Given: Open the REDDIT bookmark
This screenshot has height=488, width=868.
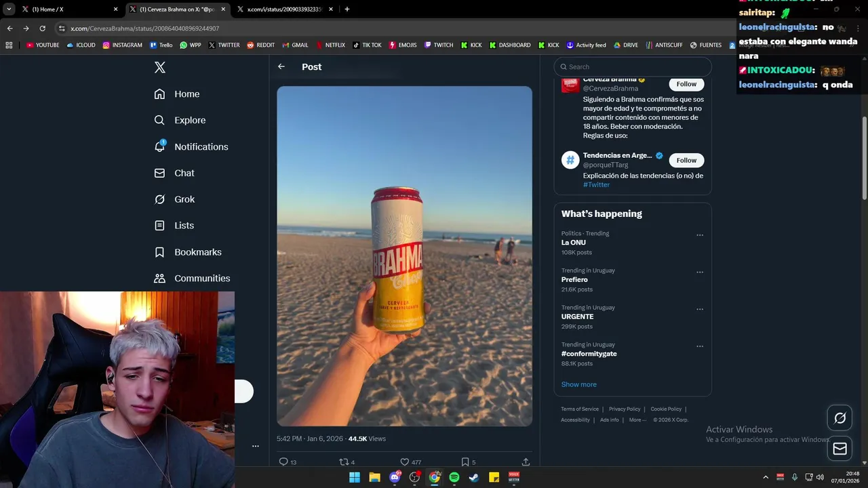Looking at the screenshot, I should [x=260, y=45].
